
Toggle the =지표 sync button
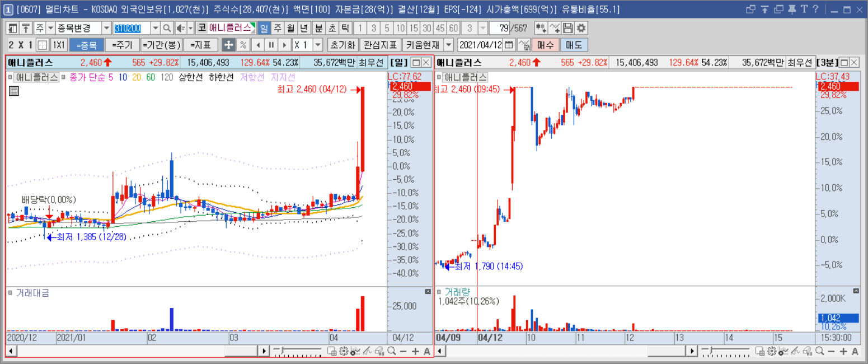201,45
